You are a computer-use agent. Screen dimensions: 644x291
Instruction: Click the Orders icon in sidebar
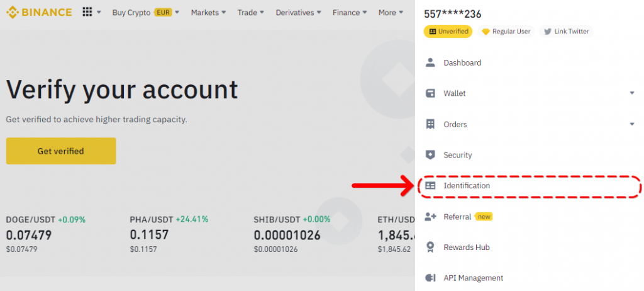coord(430,124)
